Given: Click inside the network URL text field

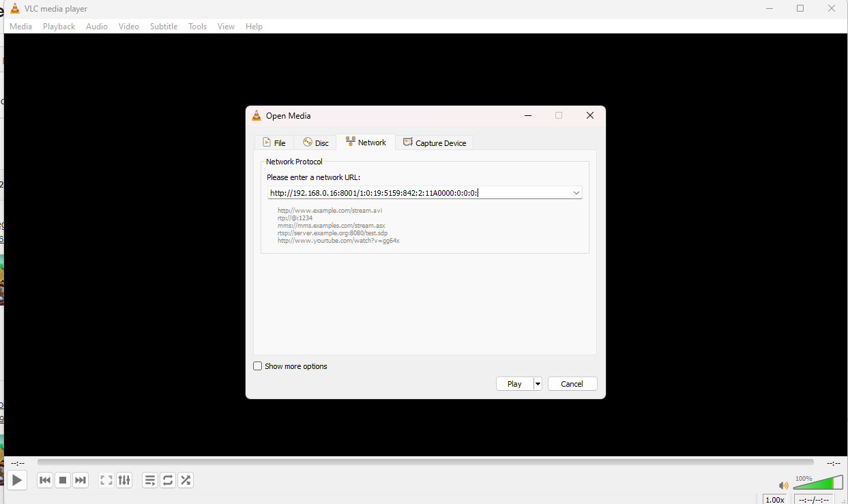Looking at the screenshot, I should [x=416, y=193].
